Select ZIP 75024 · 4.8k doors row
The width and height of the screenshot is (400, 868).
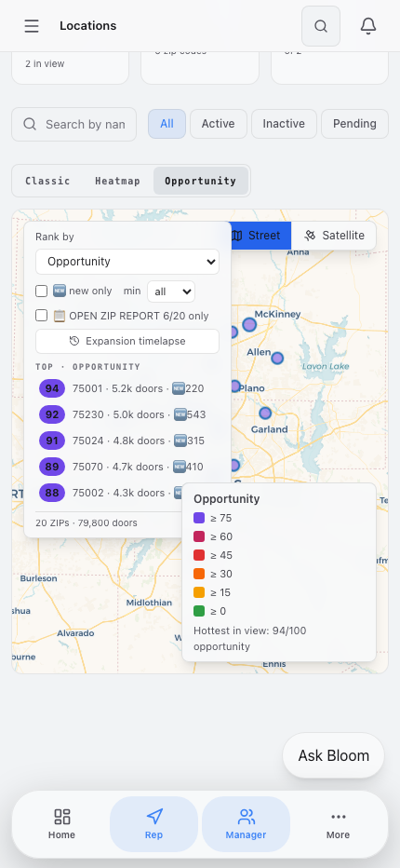point(127,441)
